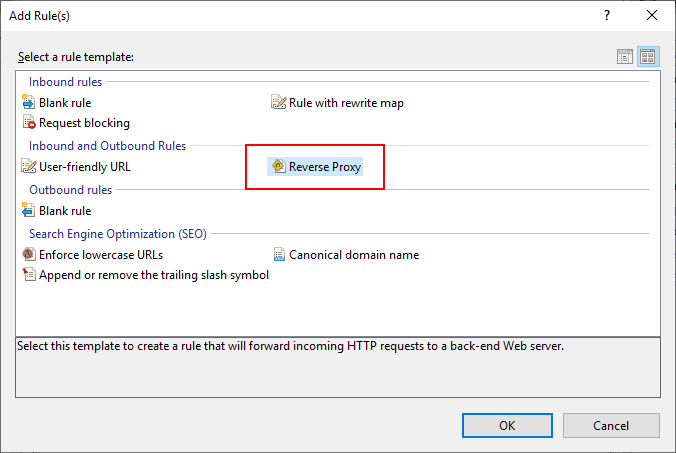The height and width of the screenshot is (453, 676).
Task: Click the Inbound and Outbound Rules group header
Action: pos(107,146)
